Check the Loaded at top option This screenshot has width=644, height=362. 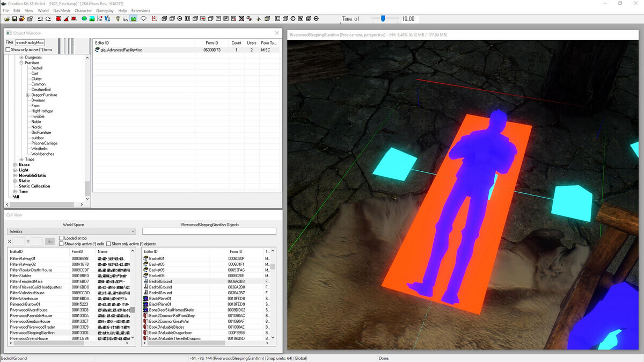61,238
